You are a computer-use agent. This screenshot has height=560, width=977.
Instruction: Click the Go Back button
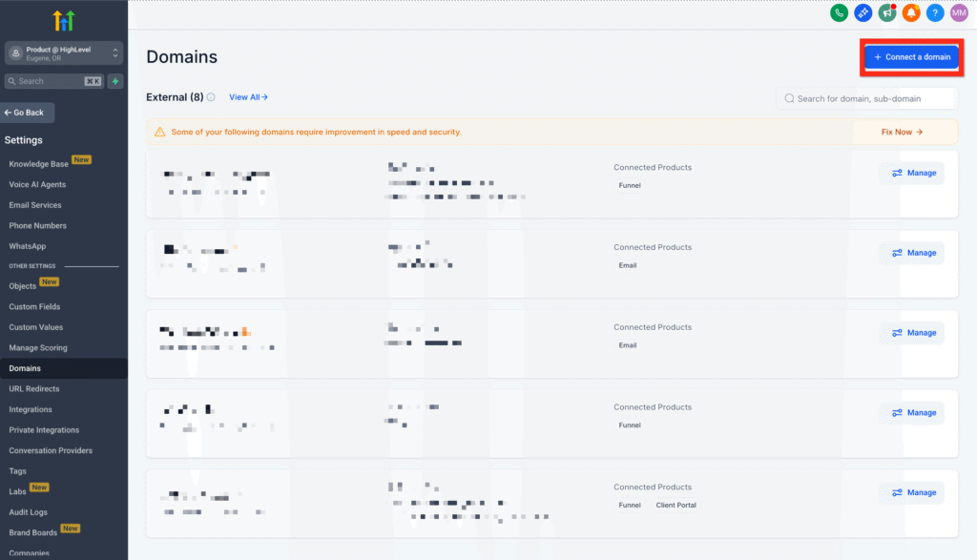(x=27, y=113)
